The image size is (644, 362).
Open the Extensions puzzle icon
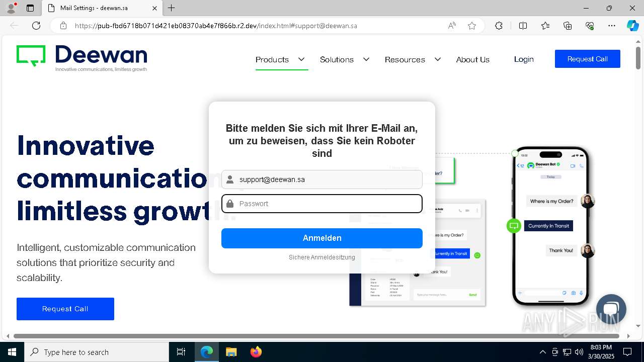(x=499, y=26)
